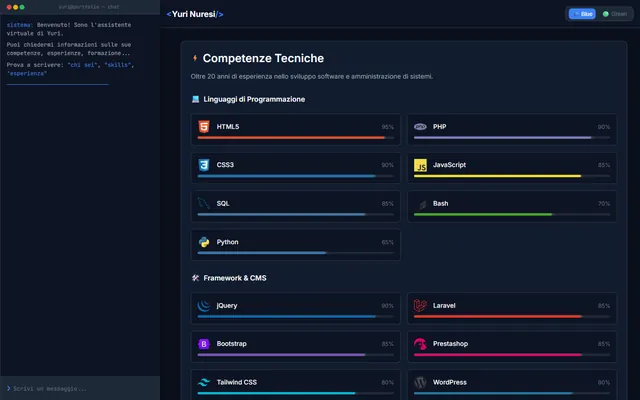Click the jQuery label
The height and width of the screenshot is (400, 640).
(227, 305)
